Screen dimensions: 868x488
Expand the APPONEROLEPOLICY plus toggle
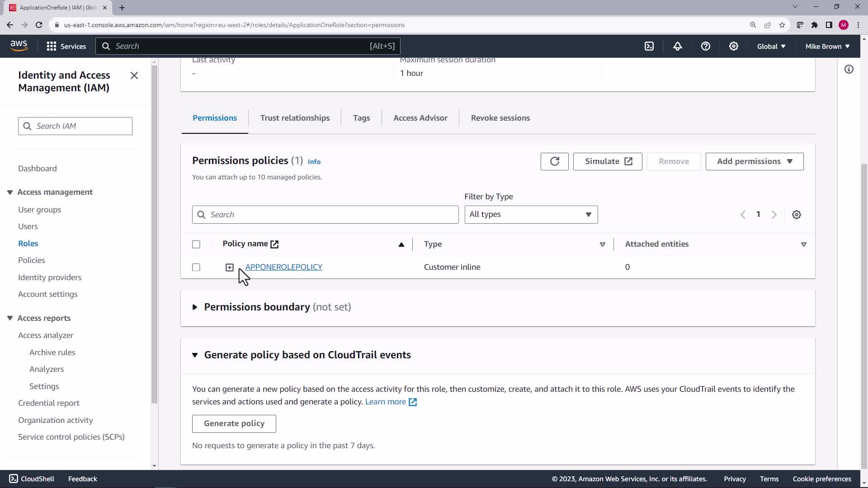[230, 267]
